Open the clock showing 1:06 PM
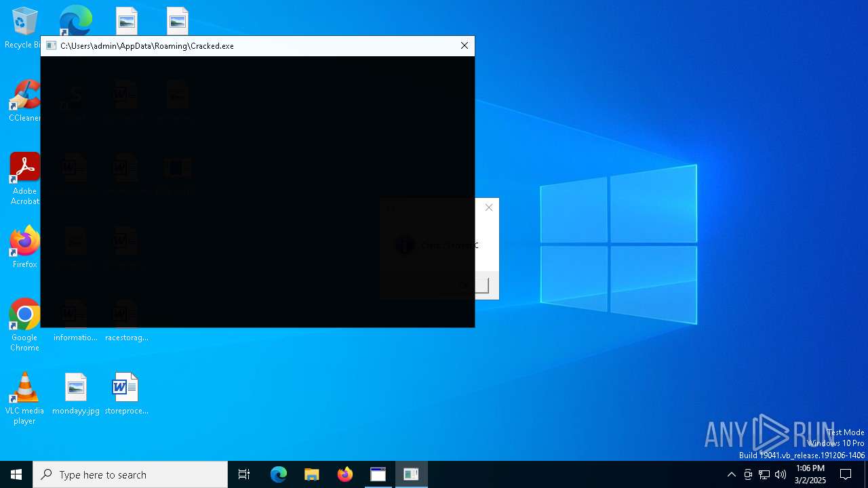The image size is (868, 488). pyautogui.click(x=810, y=474)
